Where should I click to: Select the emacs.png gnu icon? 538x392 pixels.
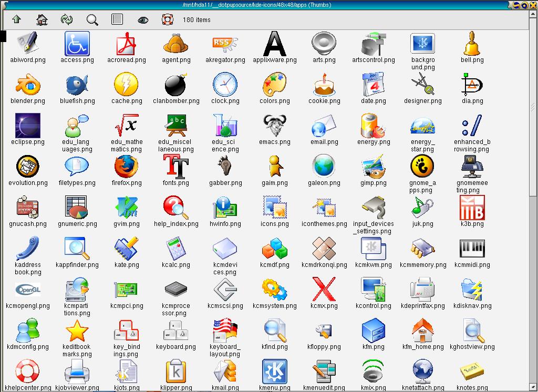(275, 126)
